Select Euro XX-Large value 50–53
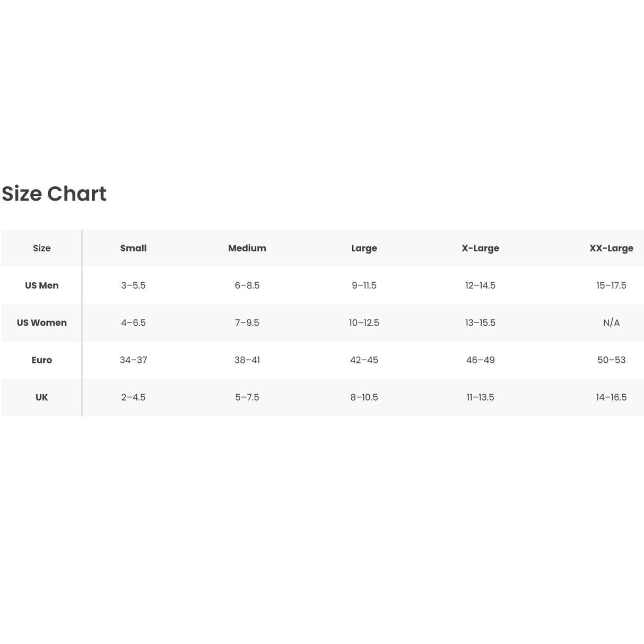Image resolution: width=644 pixels, height=644 pixels. (x=611, y=360)
